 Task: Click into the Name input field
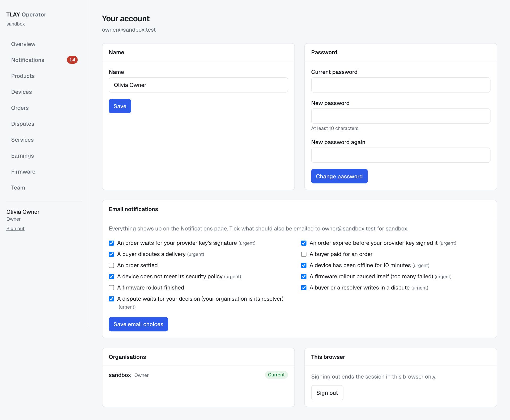[x=198, y=85]
